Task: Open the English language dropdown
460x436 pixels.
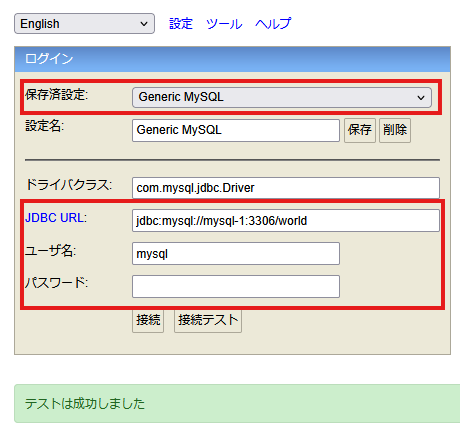Action: tap(84, 24)
